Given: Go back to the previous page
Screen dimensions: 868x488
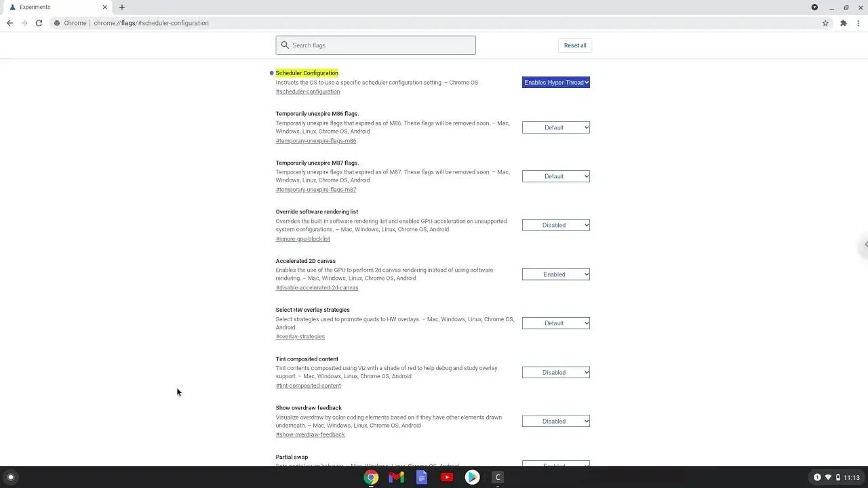Looking at the screenshot, I should click(x=9, y=23).
